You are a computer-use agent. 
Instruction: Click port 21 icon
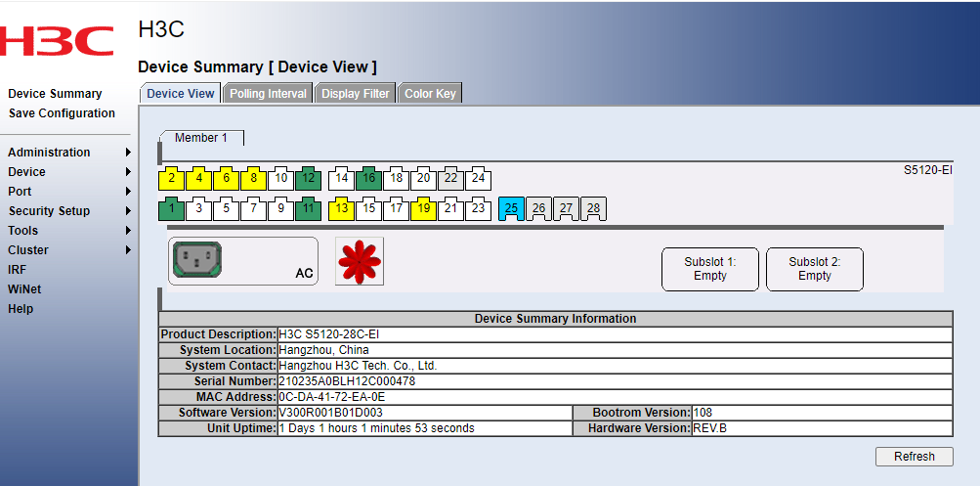click(451, 209)
